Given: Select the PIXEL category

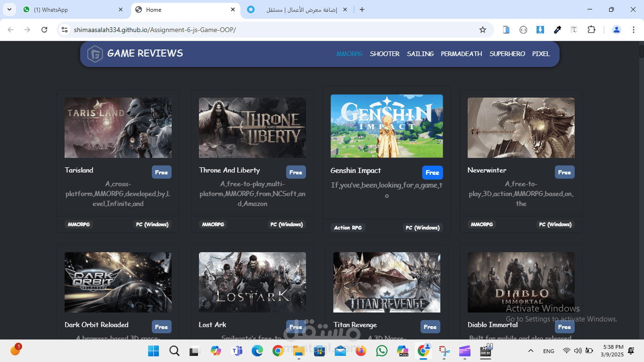Looking at the screenshot, I should (541, 54).
